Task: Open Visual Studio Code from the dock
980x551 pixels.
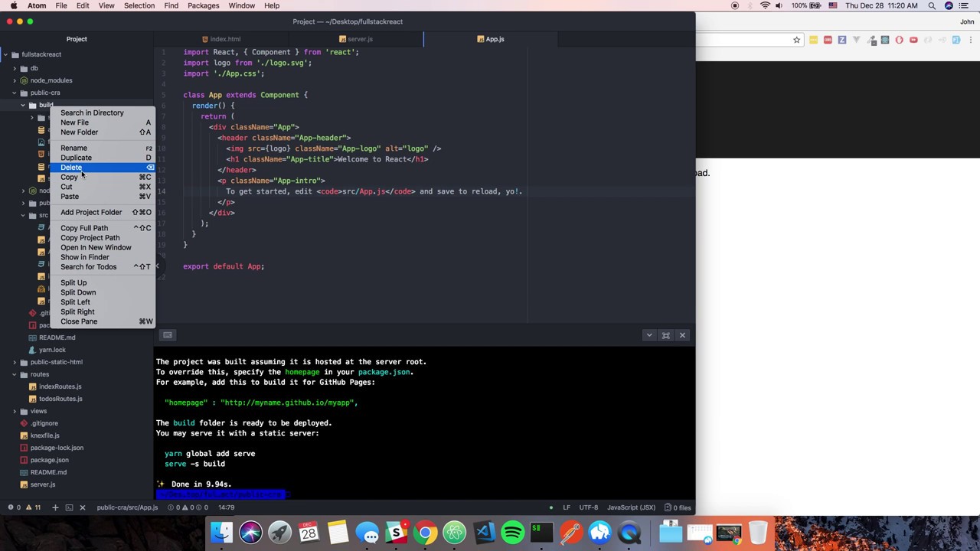Action: point(483,533)
